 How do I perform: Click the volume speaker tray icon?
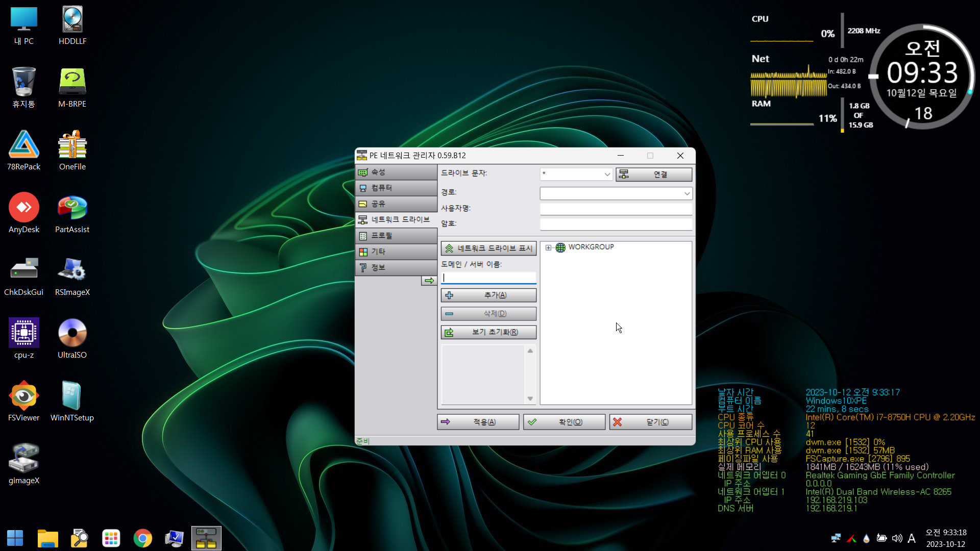pos(897,538)
